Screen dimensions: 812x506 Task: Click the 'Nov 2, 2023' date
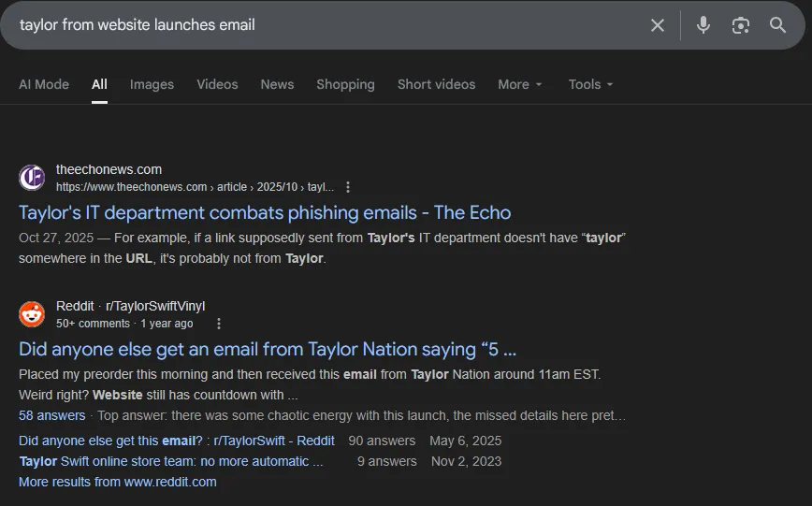pyautogui.click(x=466, y=461)
